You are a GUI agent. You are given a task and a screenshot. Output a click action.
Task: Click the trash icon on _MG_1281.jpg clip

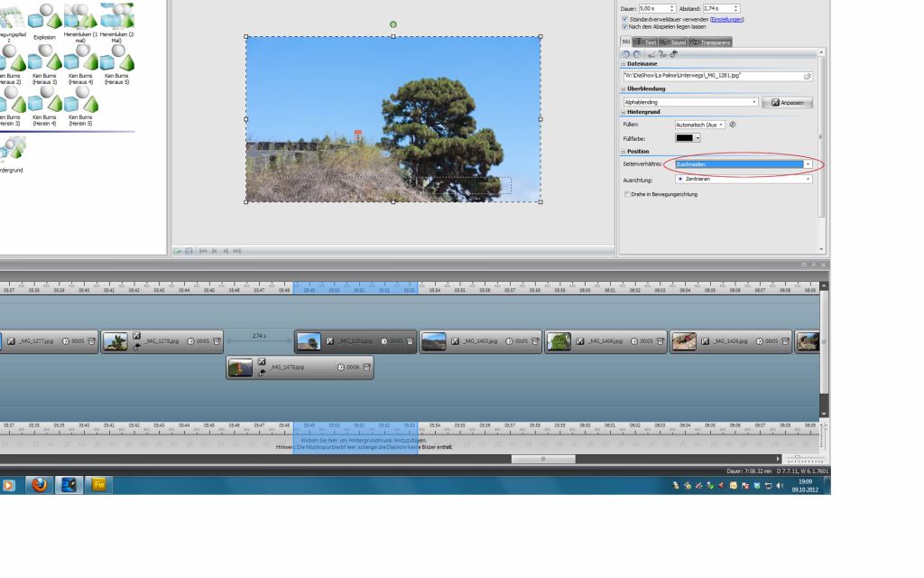(410, 341)
